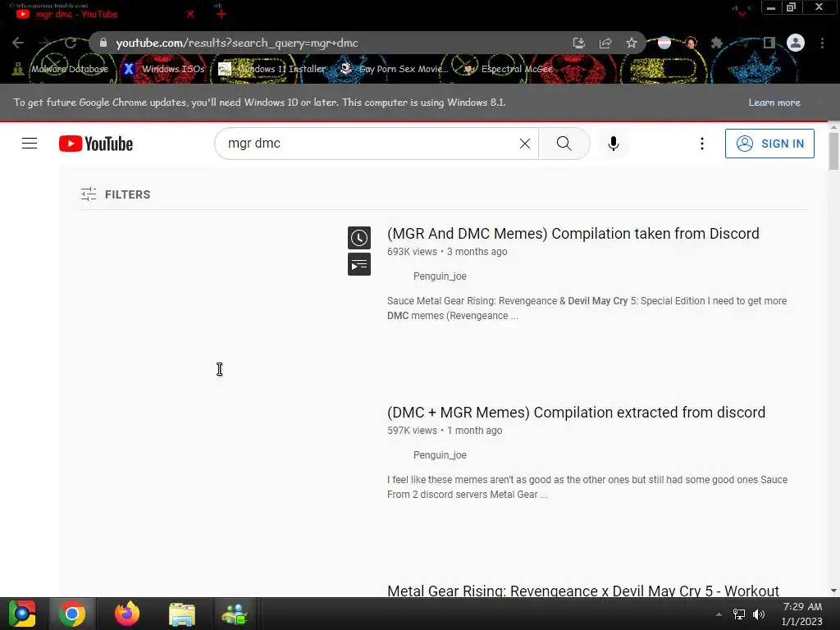Visit Penguin_joe channel under second video
The image size is (840, 630).
(x=440, y=455)
